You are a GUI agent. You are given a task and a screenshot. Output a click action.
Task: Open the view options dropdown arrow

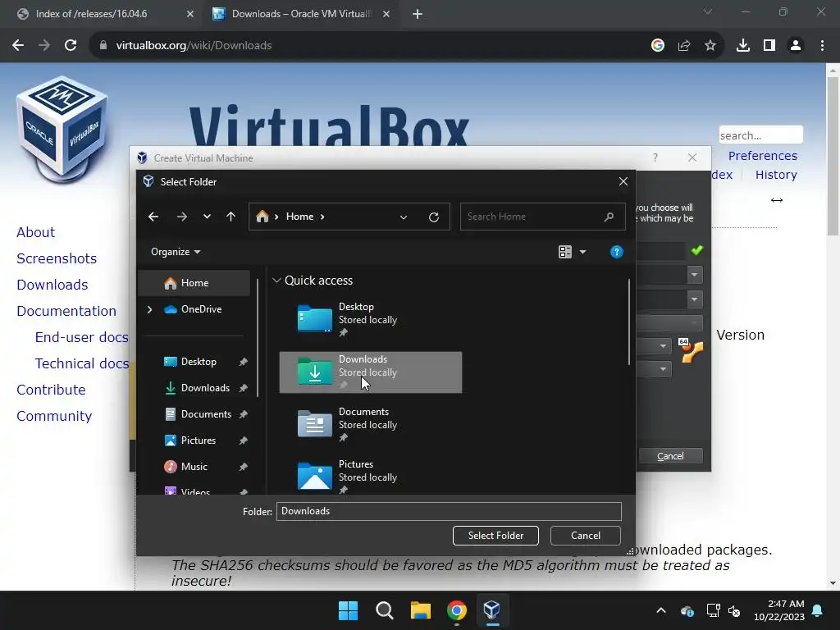coord(583,252)
